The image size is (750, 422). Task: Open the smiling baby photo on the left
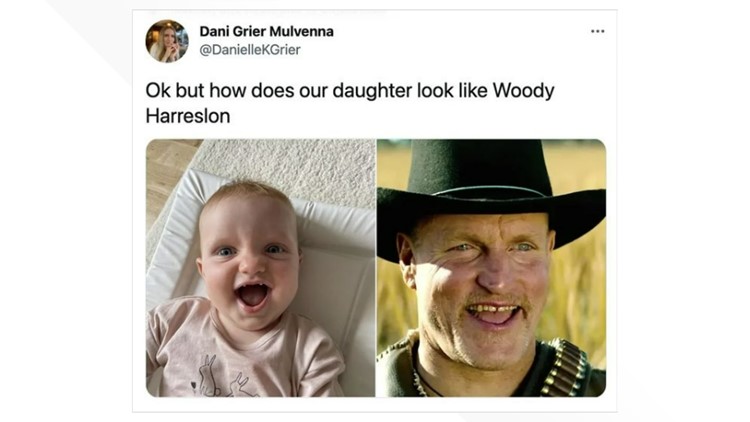(260, 268)
